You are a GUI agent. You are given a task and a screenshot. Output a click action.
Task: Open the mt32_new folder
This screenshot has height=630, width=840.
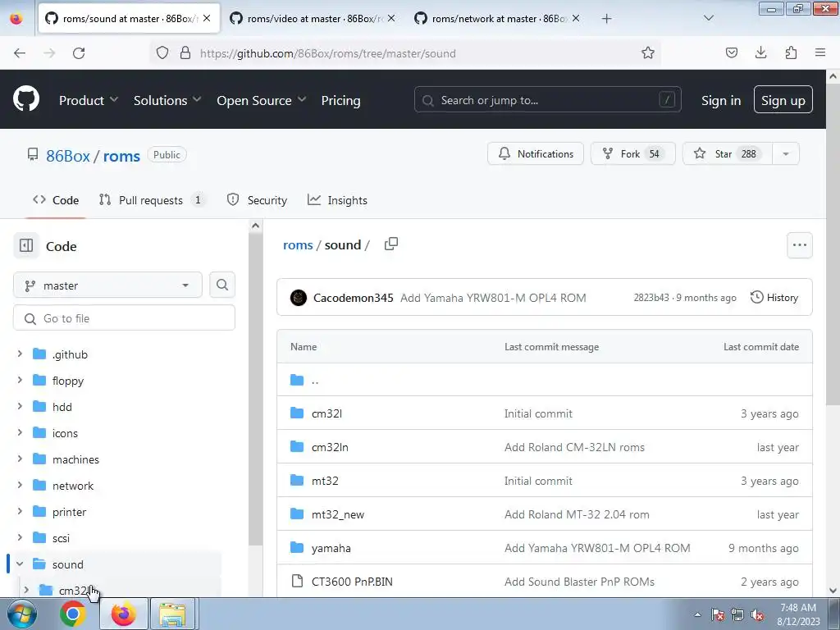(337, 514)
